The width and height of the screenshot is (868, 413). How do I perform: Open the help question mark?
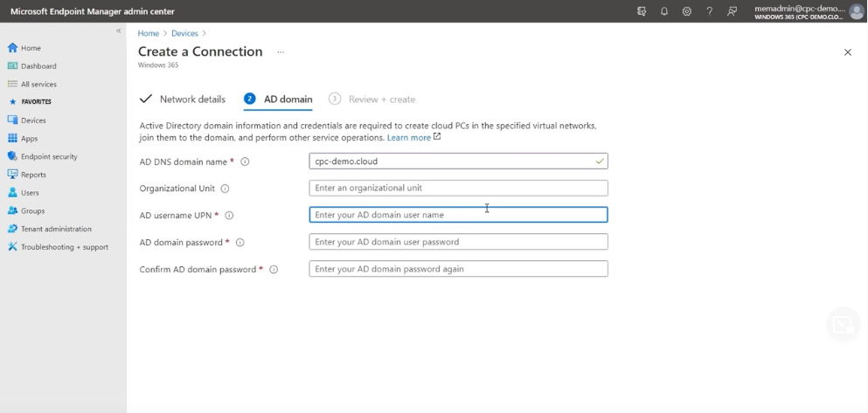[x=709, y=11]
